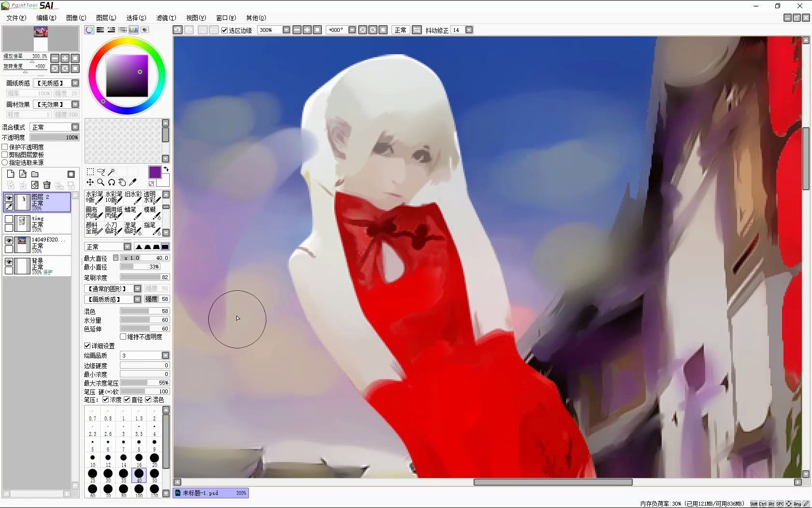The width and height of the screenshot is (812, 508).
Task: Toggle 选区边缘 selection edge checkbox
Action: 225,30
